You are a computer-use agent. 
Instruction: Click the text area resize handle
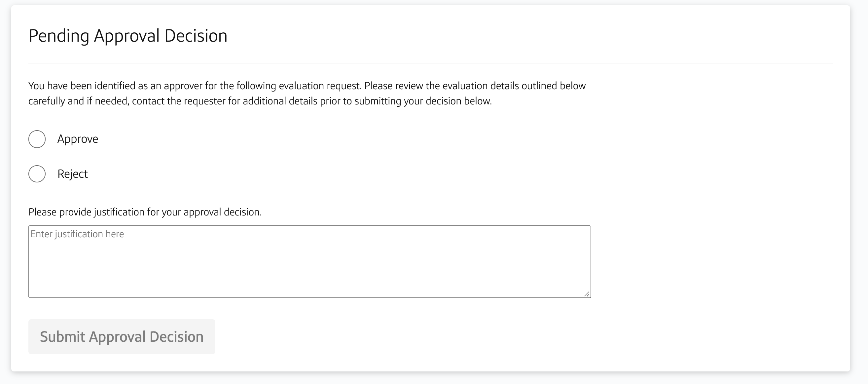[x=587, y=294]
